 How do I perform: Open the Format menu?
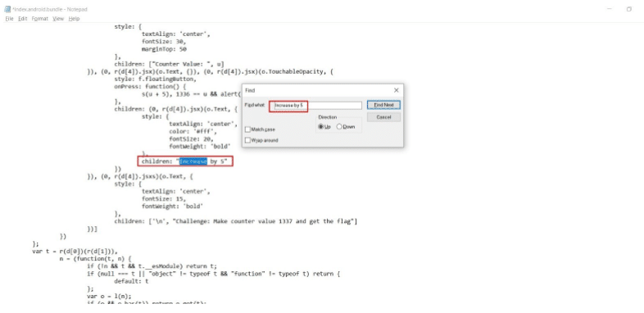point(40,19)
